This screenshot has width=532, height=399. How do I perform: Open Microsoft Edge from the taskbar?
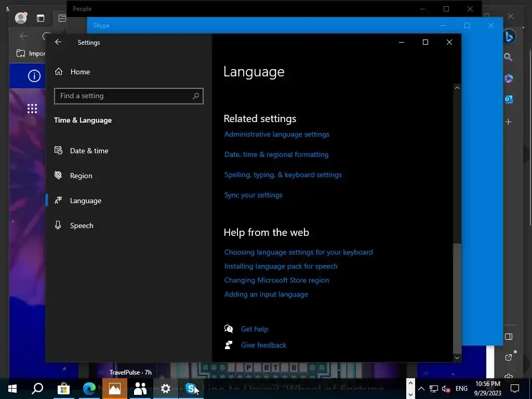pyautogui.click(x=89, y=389)
